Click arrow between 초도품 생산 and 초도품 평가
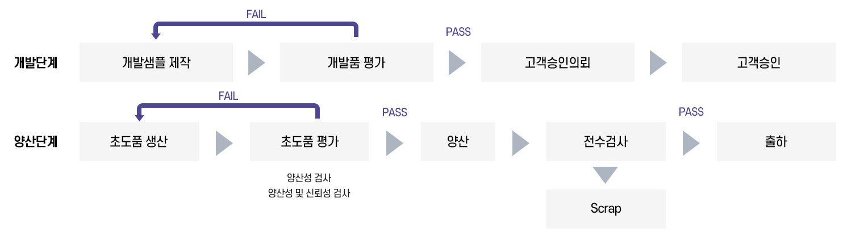The width and height of the screenshot is (868, 232). [224, 144]
